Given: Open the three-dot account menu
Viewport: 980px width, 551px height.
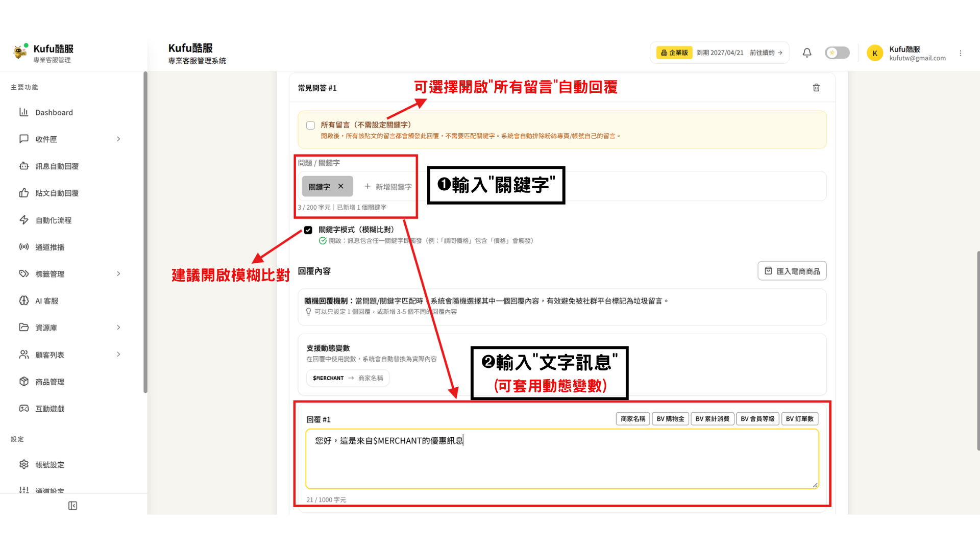Looking at the screenshot, I should tap(960, 53).
